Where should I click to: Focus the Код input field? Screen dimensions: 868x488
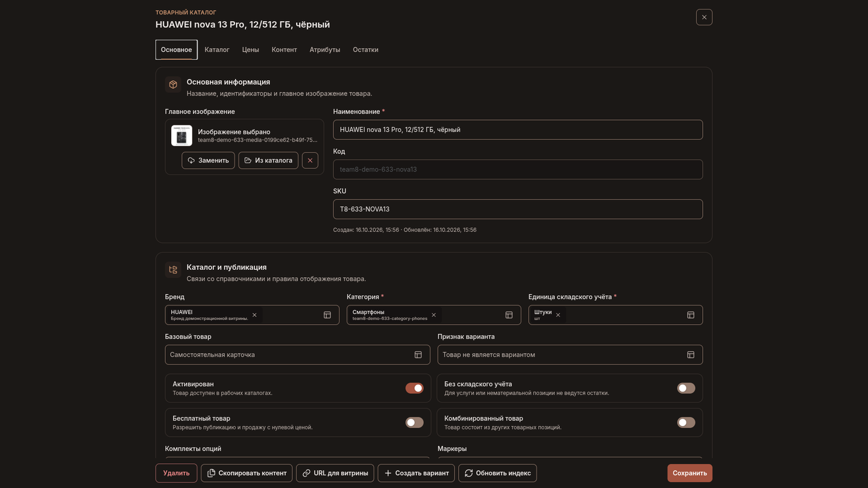coord(518,169)
